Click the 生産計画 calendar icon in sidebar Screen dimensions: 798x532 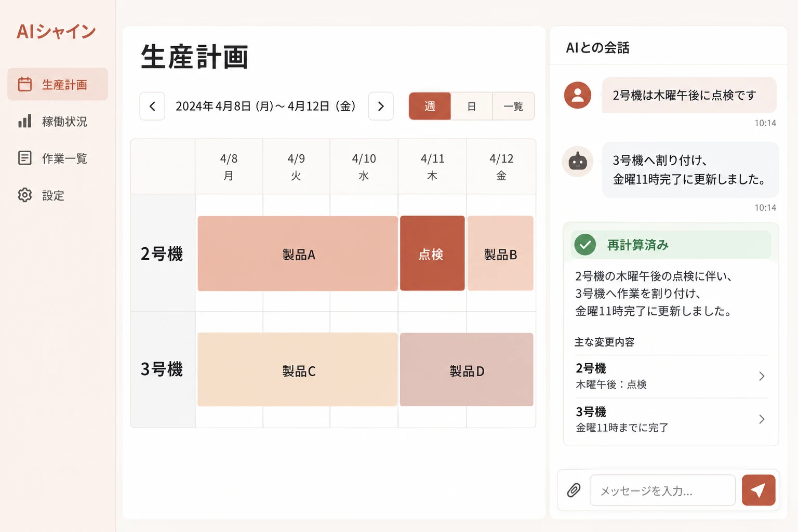(25, 84)
